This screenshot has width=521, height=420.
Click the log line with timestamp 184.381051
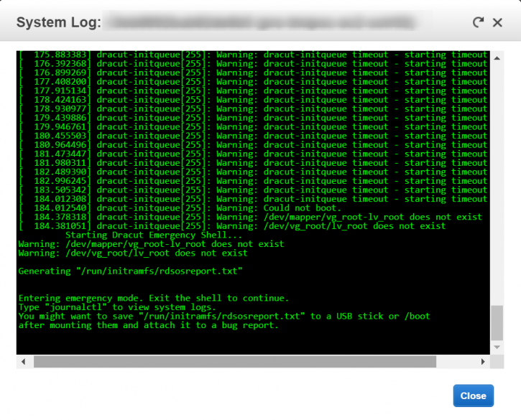232,226
